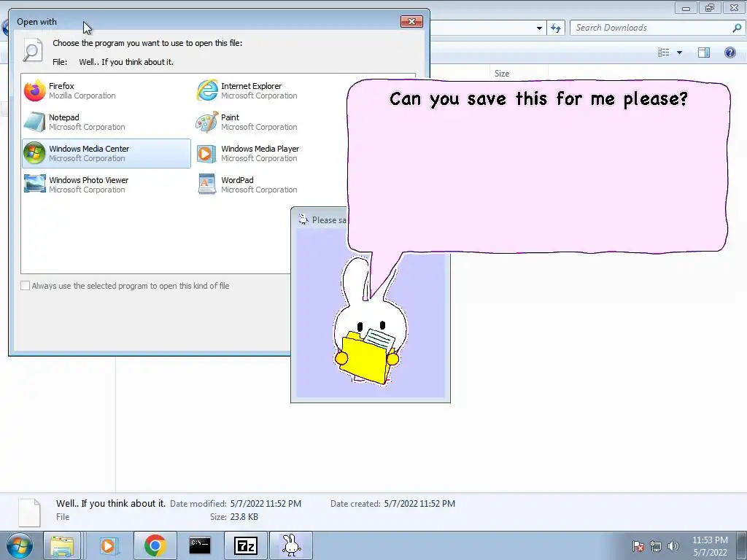Open 7-Zip from the taskbar
Image resolution: width=747 pixels, height=560 pixels.
[245, 545]
